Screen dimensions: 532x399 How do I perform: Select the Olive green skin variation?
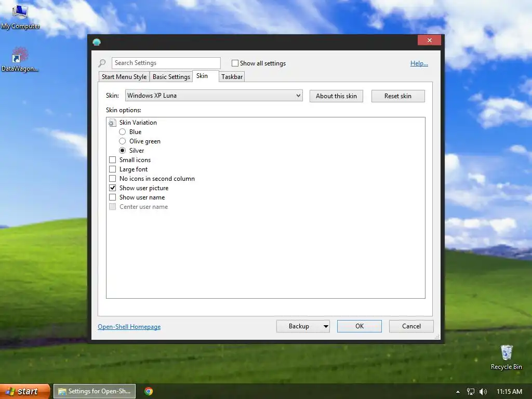tap(123, 141)
